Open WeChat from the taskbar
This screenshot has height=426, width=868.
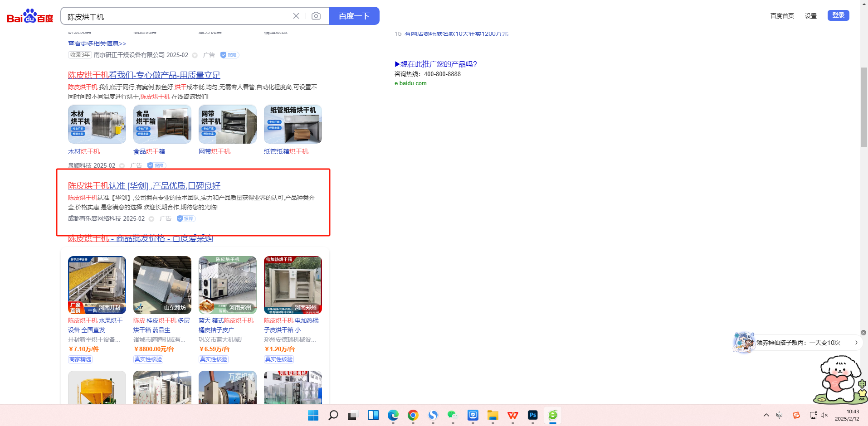click(x=453, y=415)
